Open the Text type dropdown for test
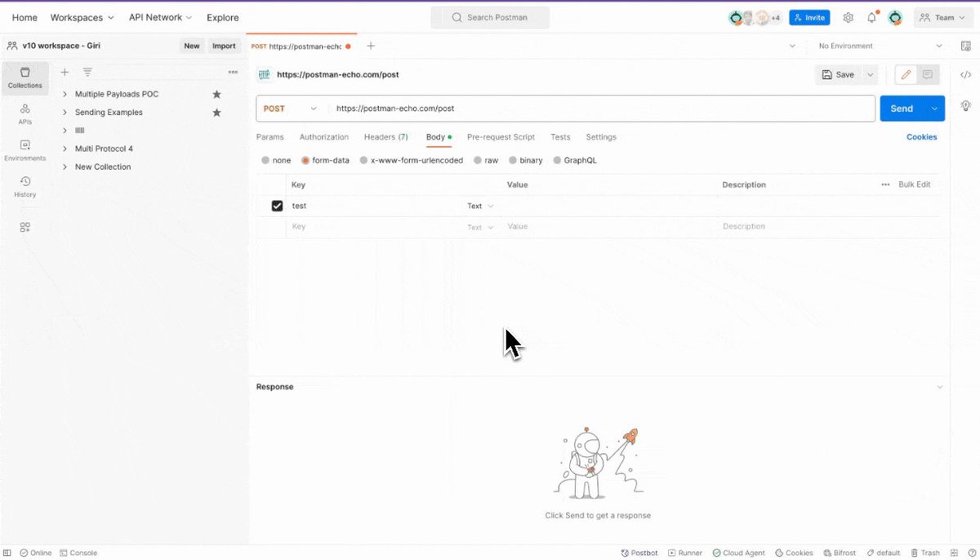Viewport: 980px width, 560px height. [480, 206]
